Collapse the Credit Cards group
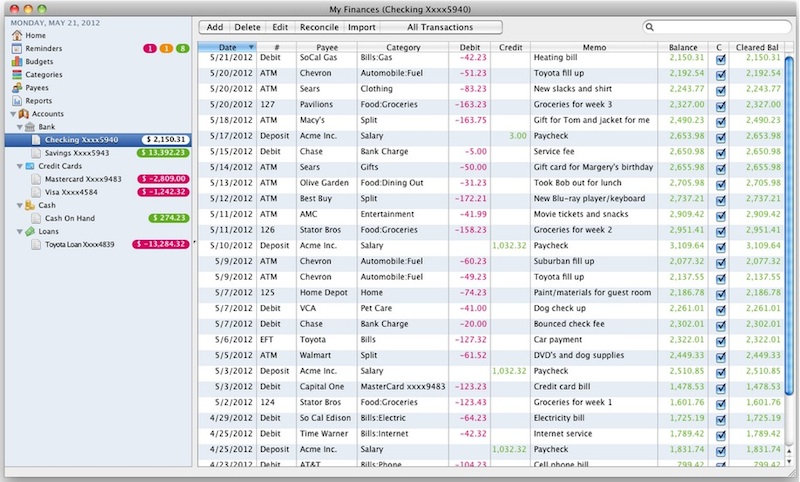Viewport: 800px width, 482px height. 18,166
